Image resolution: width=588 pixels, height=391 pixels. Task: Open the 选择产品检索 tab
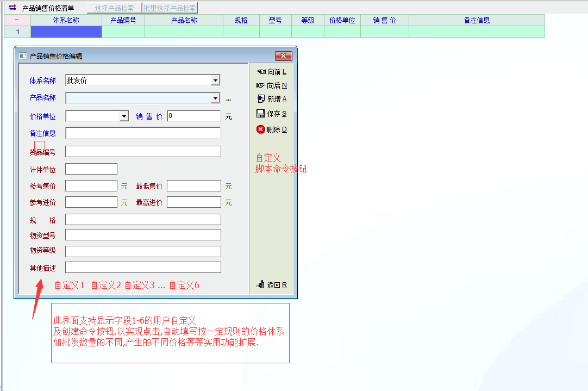coord(114,8)
